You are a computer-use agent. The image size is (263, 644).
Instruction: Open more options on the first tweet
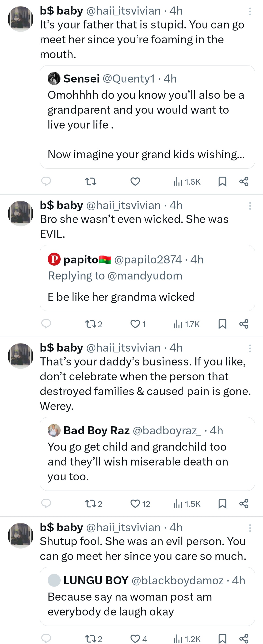[x=250, y=11]
